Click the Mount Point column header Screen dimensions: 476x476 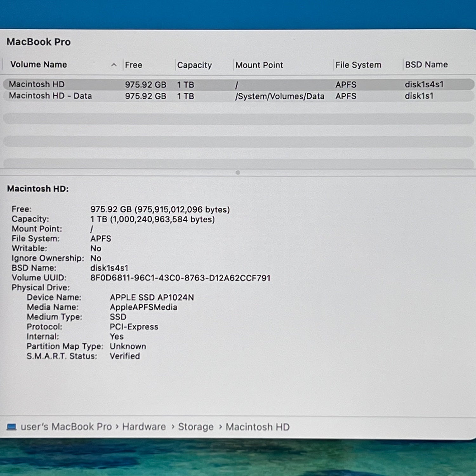tap(259, 65)
